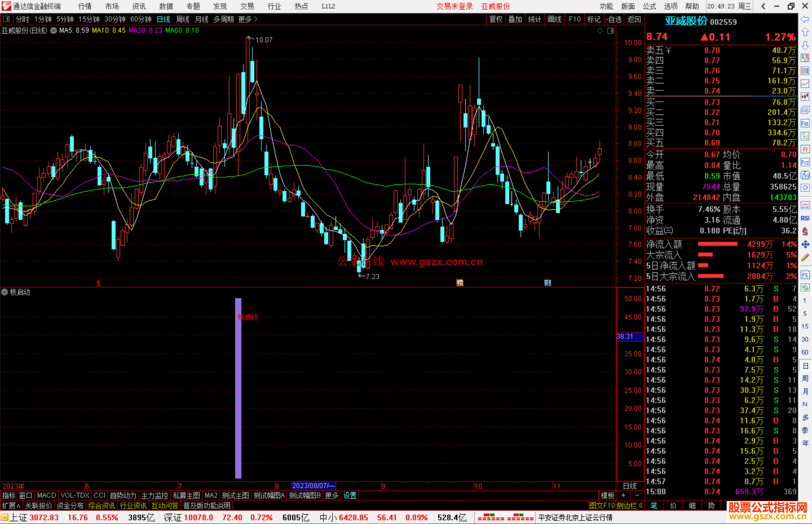Expand the 更多 period options chevron

click(256, 19)
